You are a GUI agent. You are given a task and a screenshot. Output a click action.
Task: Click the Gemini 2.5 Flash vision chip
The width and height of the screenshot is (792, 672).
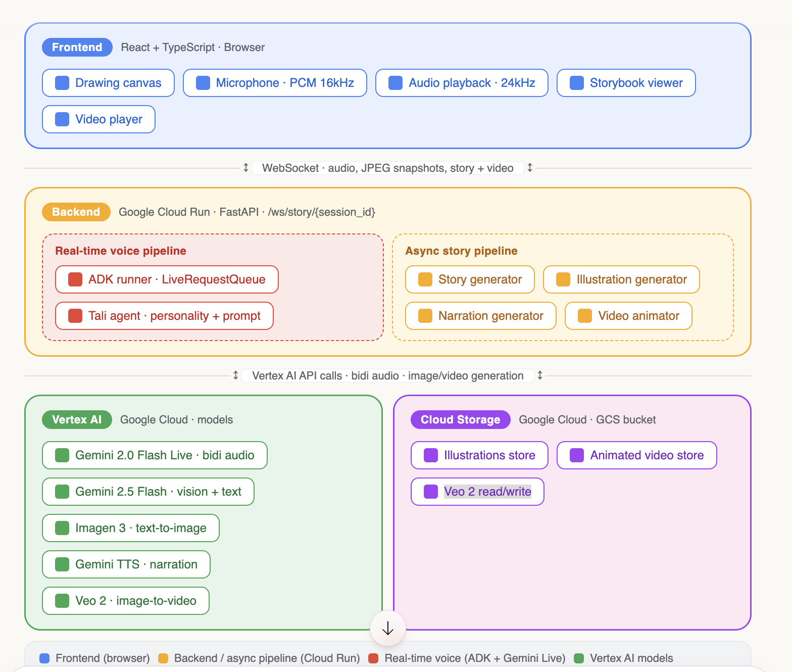(148, 492)
